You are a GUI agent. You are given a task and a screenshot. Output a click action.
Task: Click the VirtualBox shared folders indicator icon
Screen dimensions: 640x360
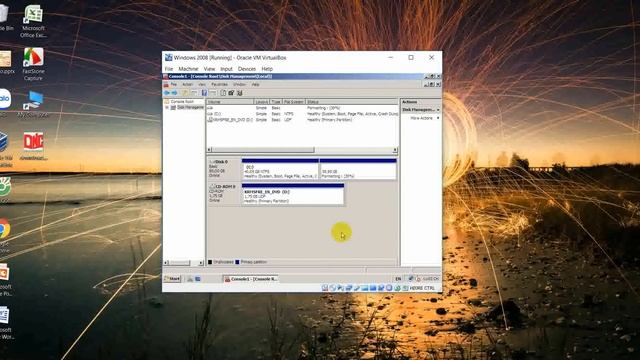coord(364,288)
